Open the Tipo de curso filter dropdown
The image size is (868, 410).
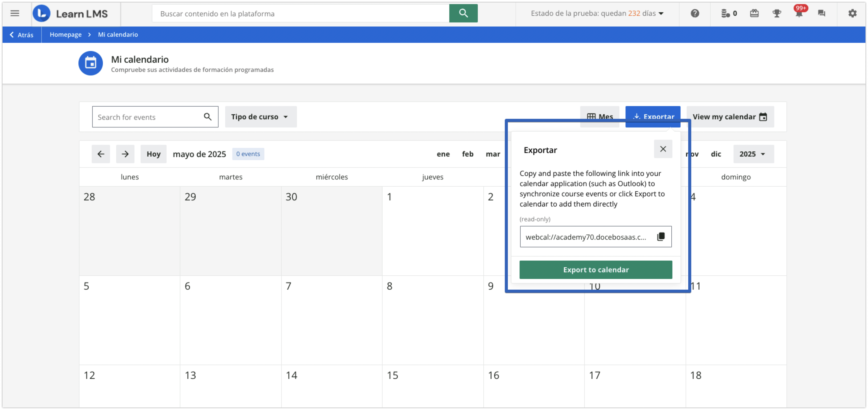coord(261,117)
